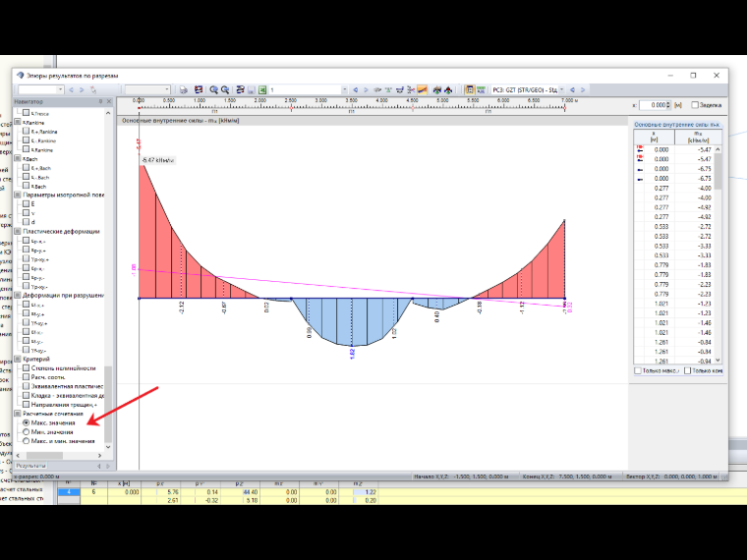Select Макс. и мин. значения radio button

point(27,441)
